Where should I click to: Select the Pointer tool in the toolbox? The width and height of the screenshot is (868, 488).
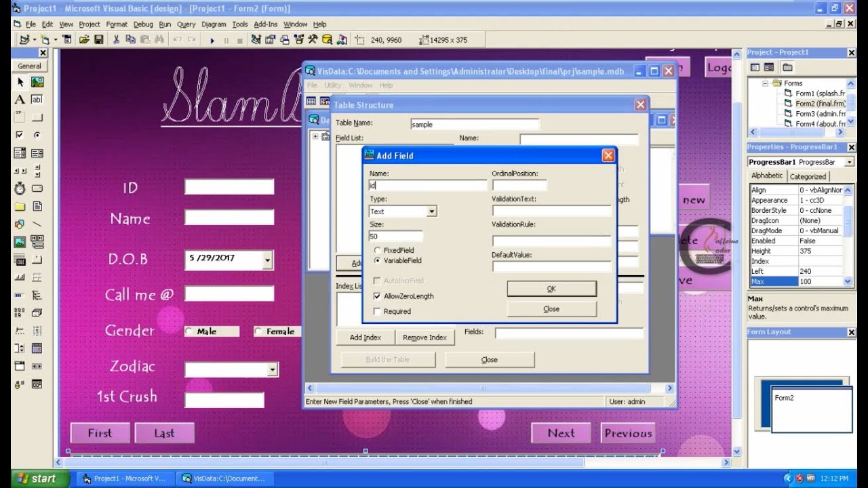point(20,81)
